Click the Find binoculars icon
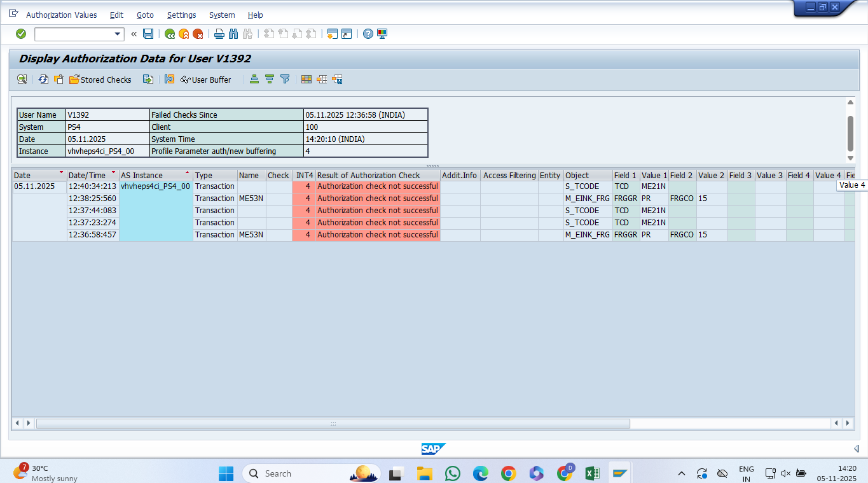This screenshot has height=483, width=868. [233, 34]
